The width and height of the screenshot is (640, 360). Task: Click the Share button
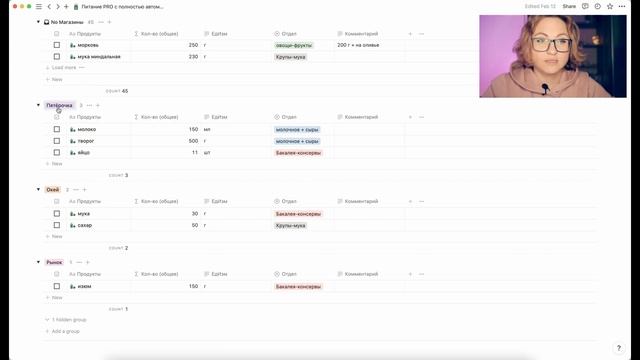pyautogui.click(x=569, y=7)
